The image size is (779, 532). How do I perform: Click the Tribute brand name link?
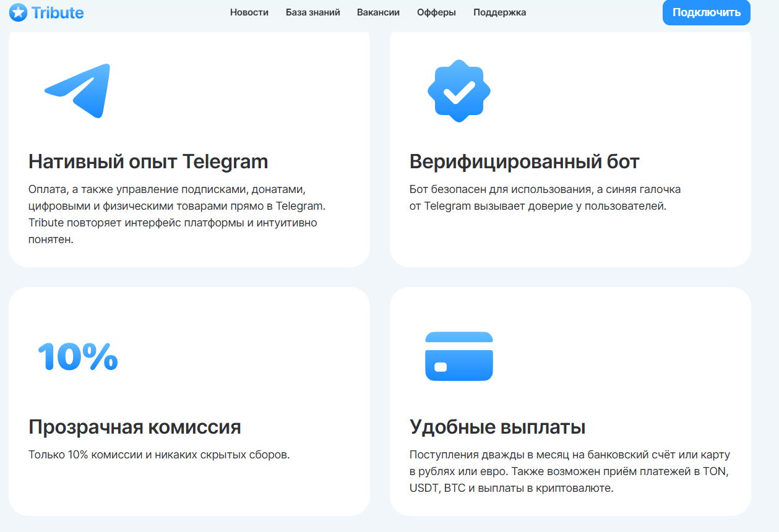click(x=58, y=12)
